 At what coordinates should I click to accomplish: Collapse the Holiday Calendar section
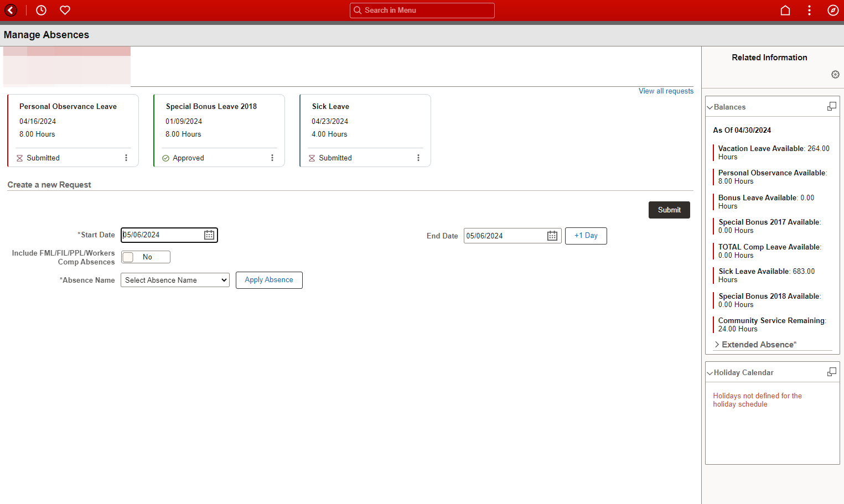710,373
